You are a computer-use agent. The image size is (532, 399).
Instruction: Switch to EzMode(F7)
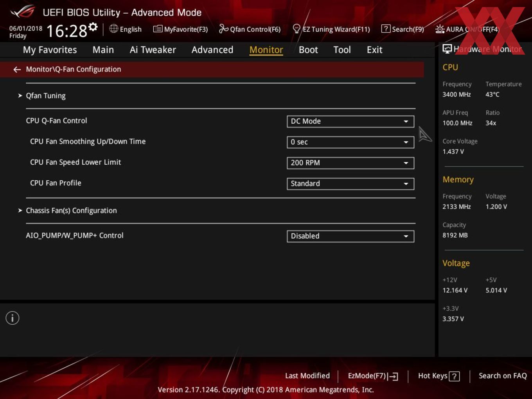373,376
